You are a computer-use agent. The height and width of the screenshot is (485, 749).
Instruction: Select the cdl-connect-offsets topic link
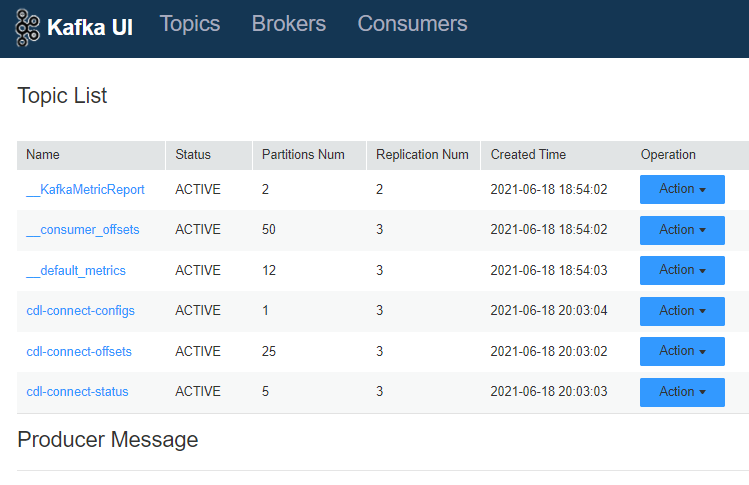pos(79,351)
